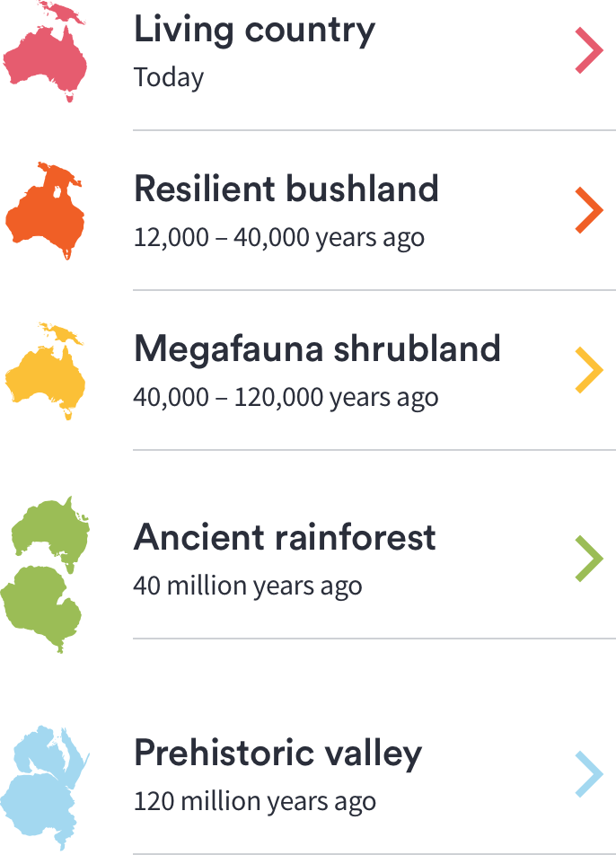616x855 pixels.
Task: Expand Resilient bushland with orange chevron
Action: (589, 211)
